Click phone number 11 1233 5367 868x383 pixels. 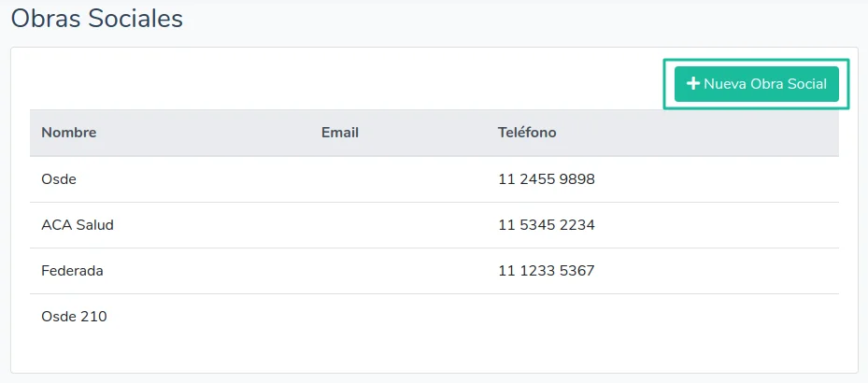547,271
